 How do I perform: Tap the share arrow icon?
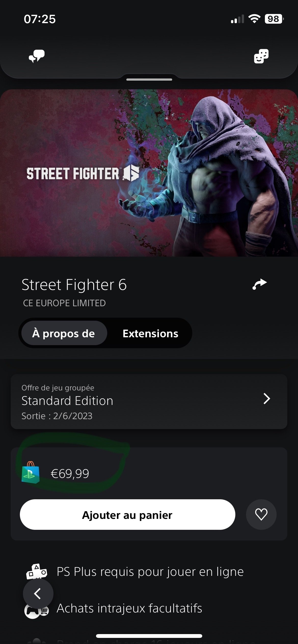(x=260, y=284)
